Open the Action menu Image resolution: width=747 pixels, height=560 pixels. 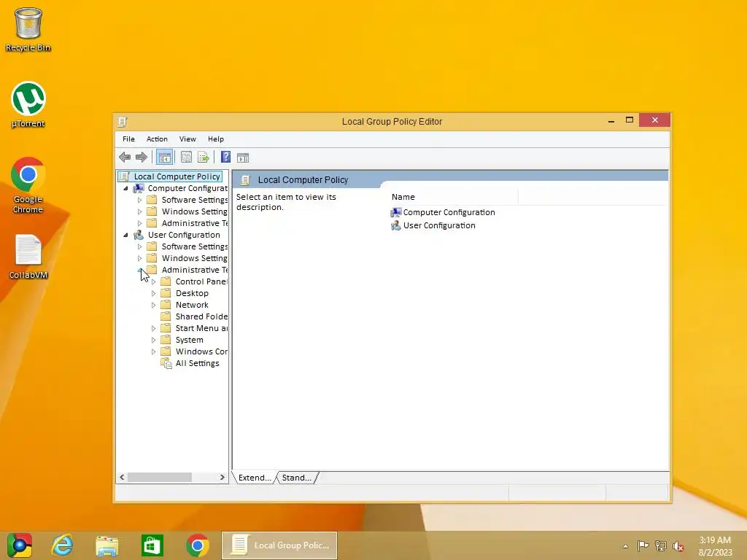pos(157,139)
